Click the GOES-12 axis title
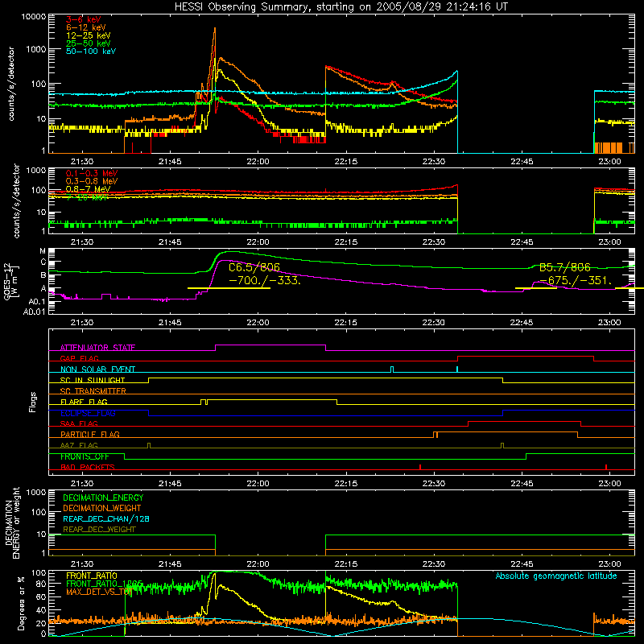The image size is (644, 644). (x=10, y=282)
